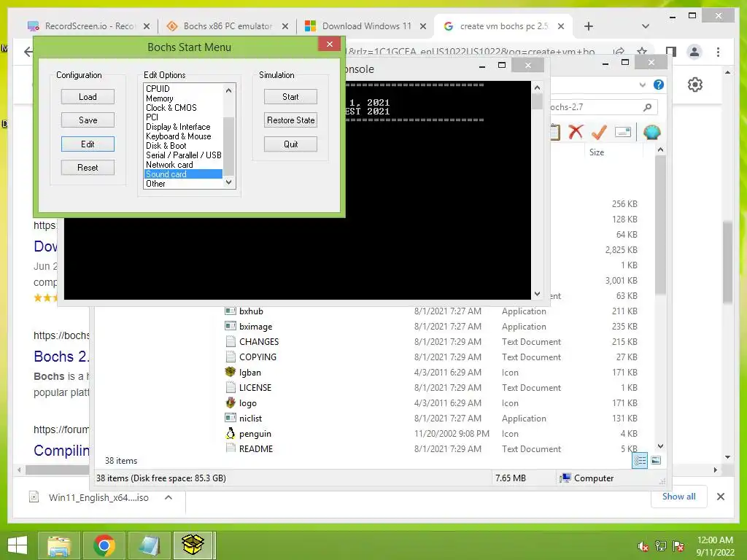Open the Bochs taskbar icon

(193, 545)
